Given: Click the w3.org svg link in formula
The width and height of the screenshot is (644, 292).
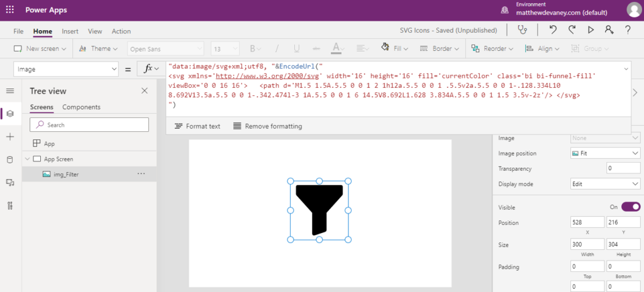Looking at the screenshot, I should [x=268, y=76].
